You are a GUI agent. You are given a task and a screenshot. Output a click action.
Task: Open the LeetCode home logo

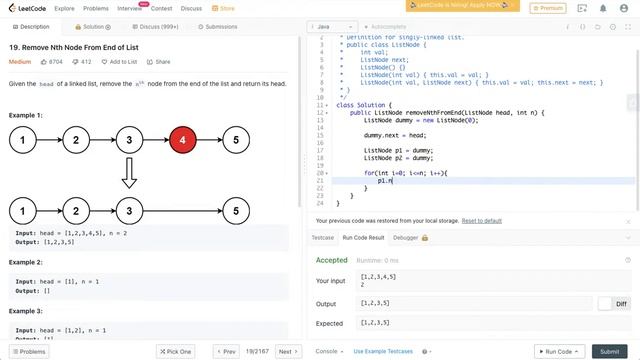pyautogui.click(x=27, y=8)
